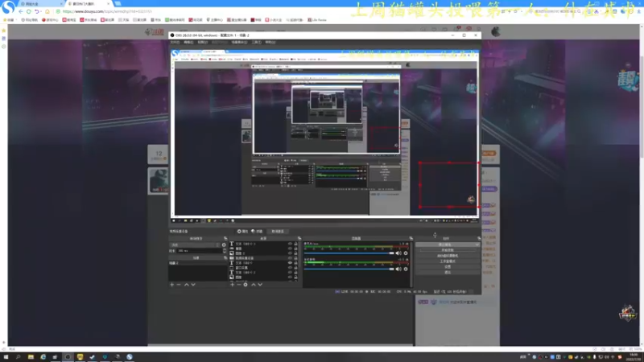Image resolution: width=644 pixels, height=362 pixels.
Task: Adjust the second mixer channel volume slider
Action: coord(349,269)
